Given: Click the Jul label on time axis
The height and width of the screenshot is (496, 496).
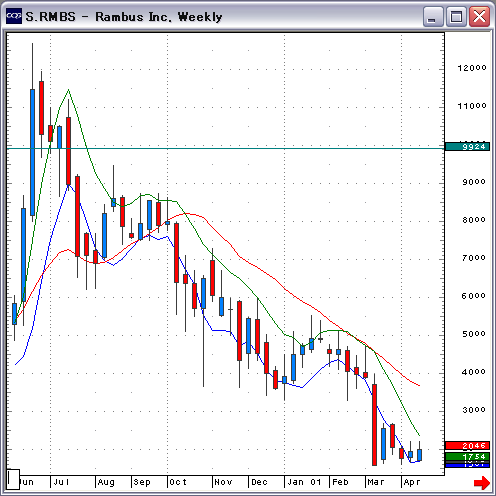Looking at the screenshot, I should [x=61, y=482].
